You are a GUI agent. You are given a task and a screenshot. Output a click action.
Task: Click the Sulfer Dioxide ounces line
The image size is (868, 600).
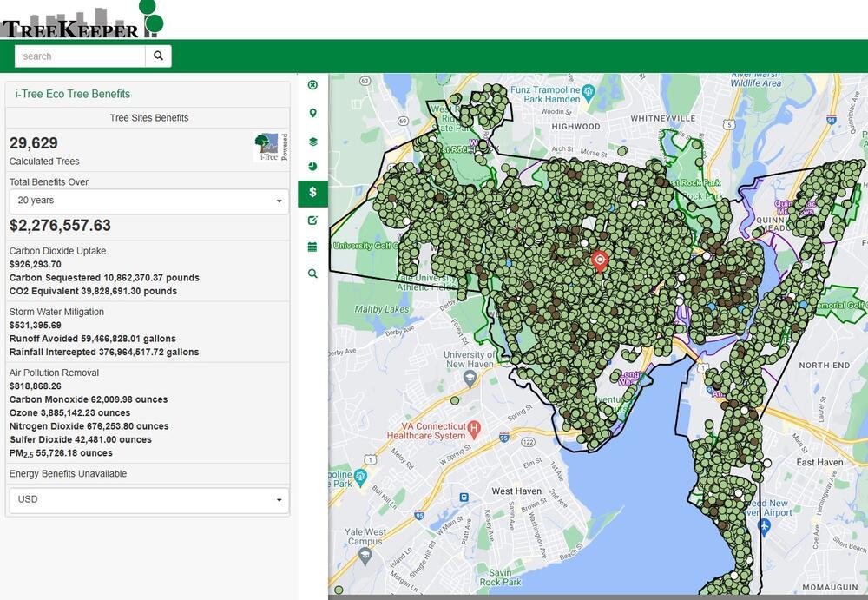(x=80, y=439)
